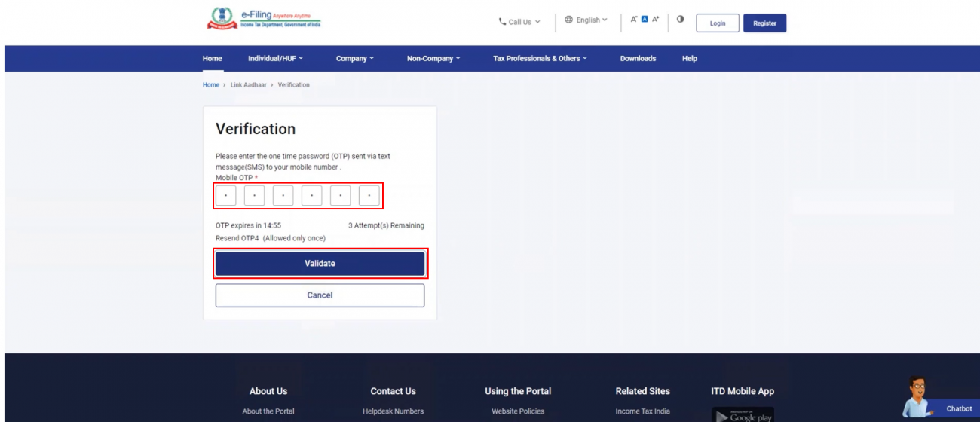Click the Home breadcrumb link
The height and width of the screenshot is (422, 980).
point(210,85)
